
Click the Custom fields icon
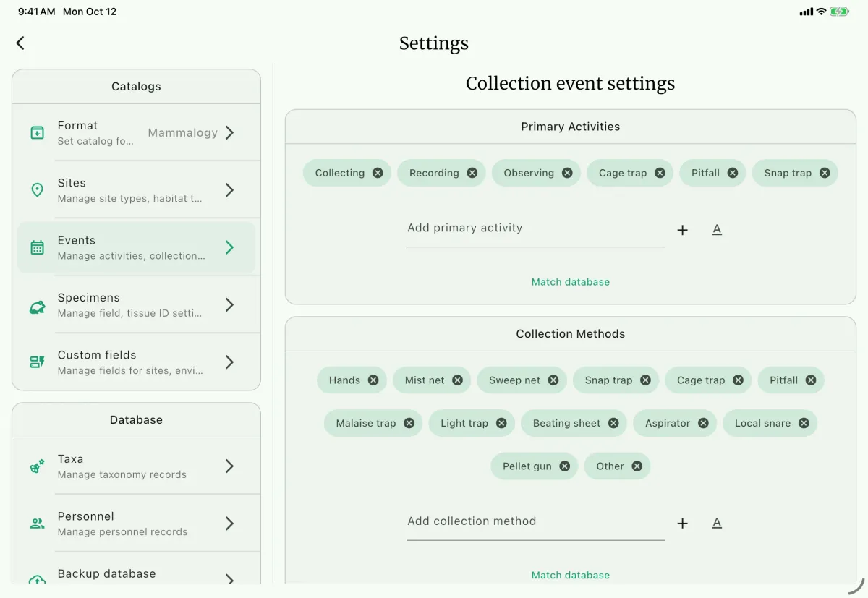(37, 362)
